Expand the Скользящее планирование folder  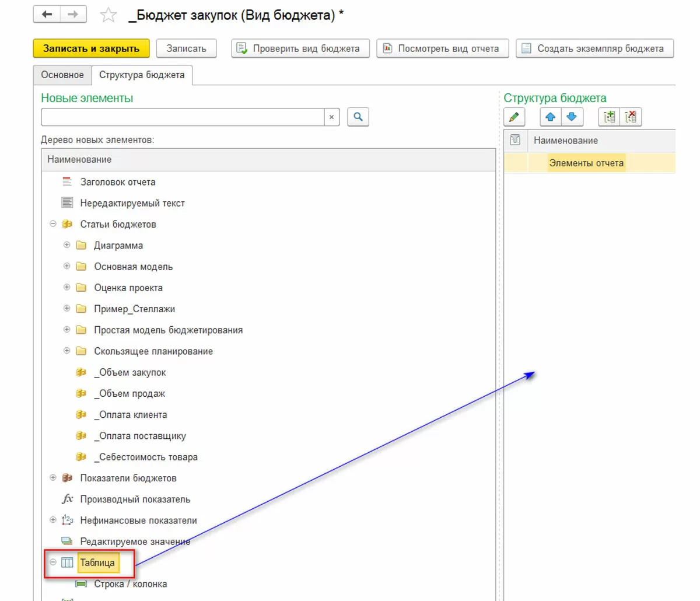66,351
